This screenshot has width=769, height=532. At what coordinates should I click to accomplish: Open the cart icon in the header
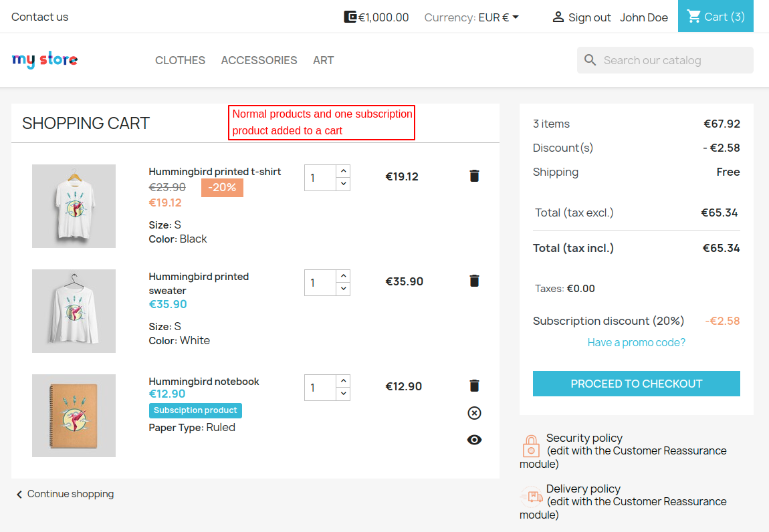click(x=694, y=17)
